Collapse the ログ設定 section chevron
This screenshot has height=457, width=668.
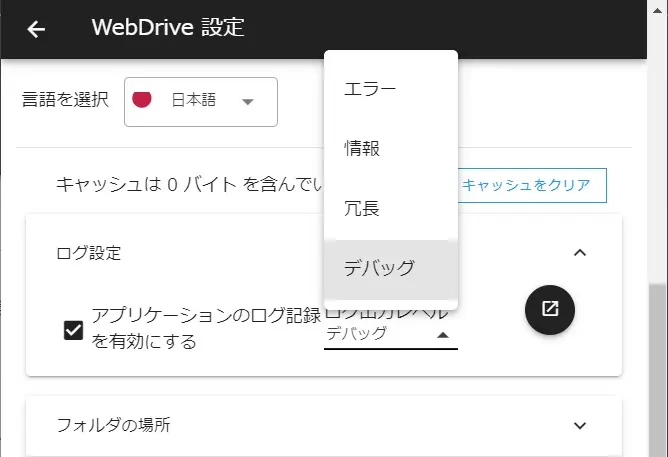pos(580,253)
